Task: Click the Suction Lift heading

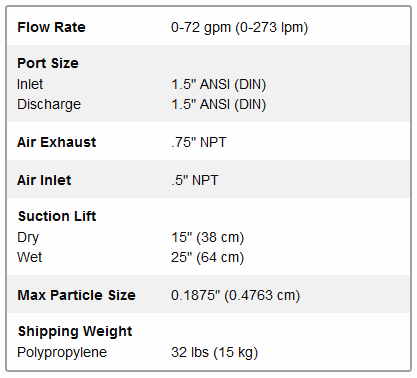Action: tap(57, 216)
